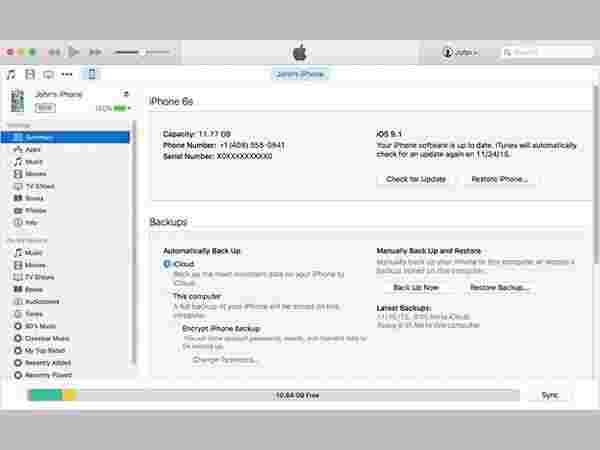600x450 pixels.
Task: Select the iPhone device icon in the toolbar
Action: click(92, 74)
